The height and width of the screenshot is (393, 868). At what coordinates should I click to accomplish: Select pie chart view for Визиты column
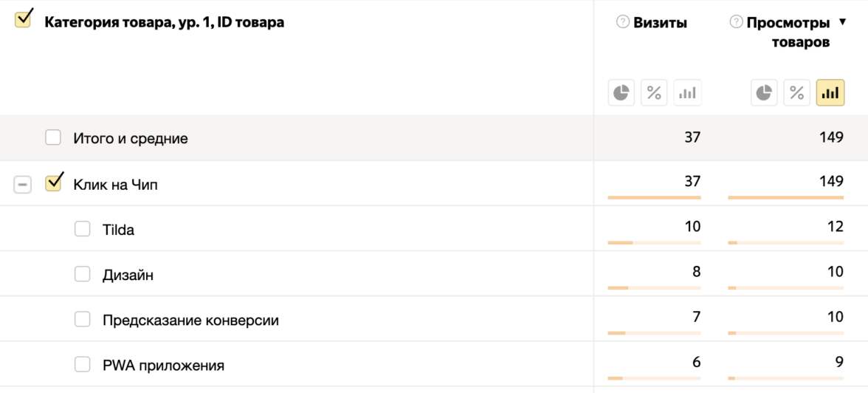pos(621,93)
